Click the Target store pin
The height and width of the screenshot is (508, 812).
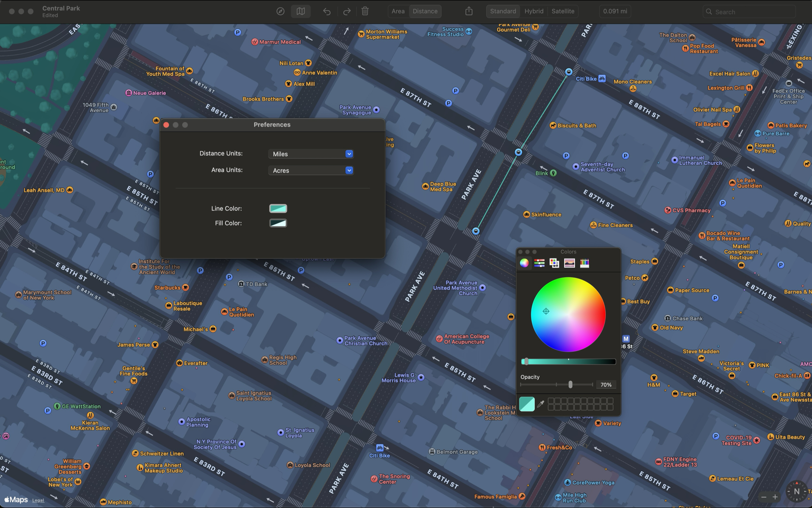click(x=675, y=394)
